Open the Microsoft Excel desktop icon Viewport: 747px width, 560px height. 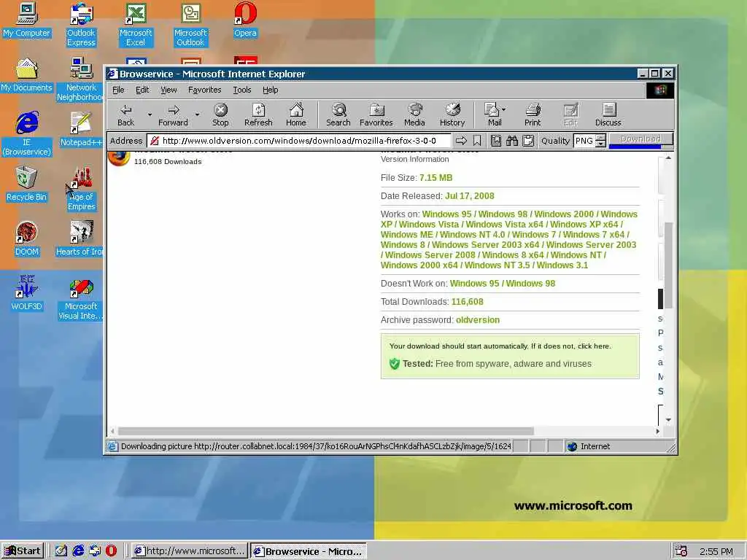click(x=136, y=24)
